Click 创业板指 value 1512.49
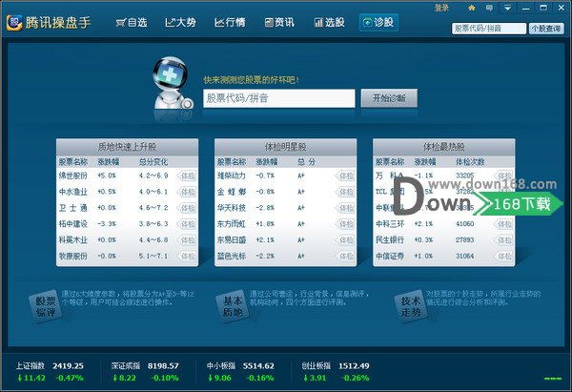This screenshot has height=392, width=572. point(354,365)
